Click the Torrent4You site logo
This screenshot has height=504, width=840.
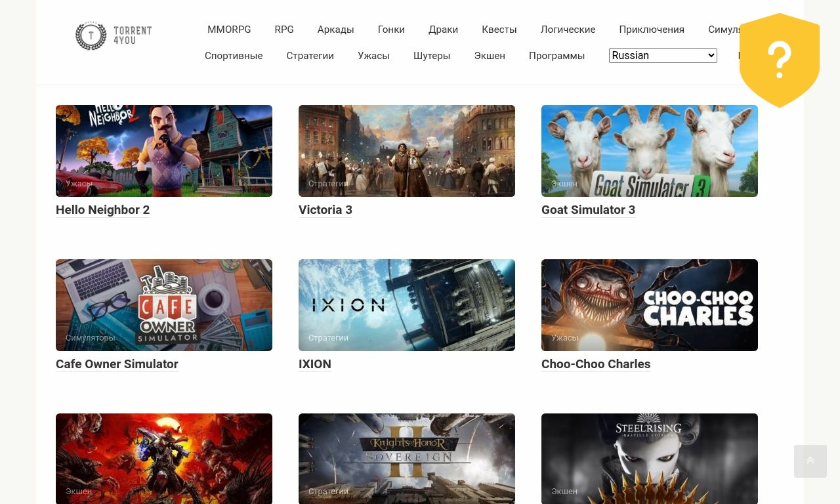(x=114, y=35)
